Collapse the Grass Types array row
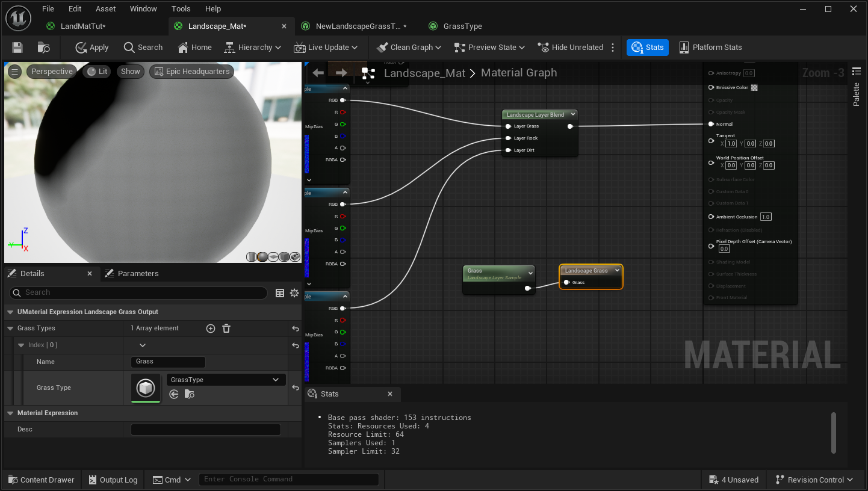The width and height of the screenshot is (868, 491). [10, 329]
